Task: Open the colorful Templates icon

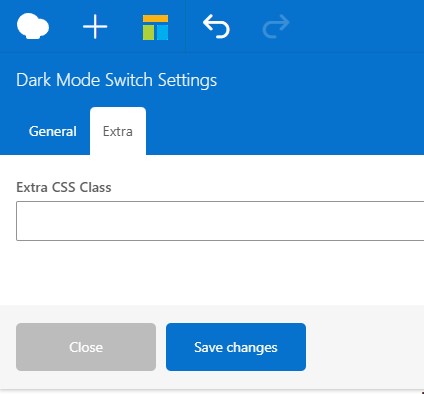Action: [155, 27]
